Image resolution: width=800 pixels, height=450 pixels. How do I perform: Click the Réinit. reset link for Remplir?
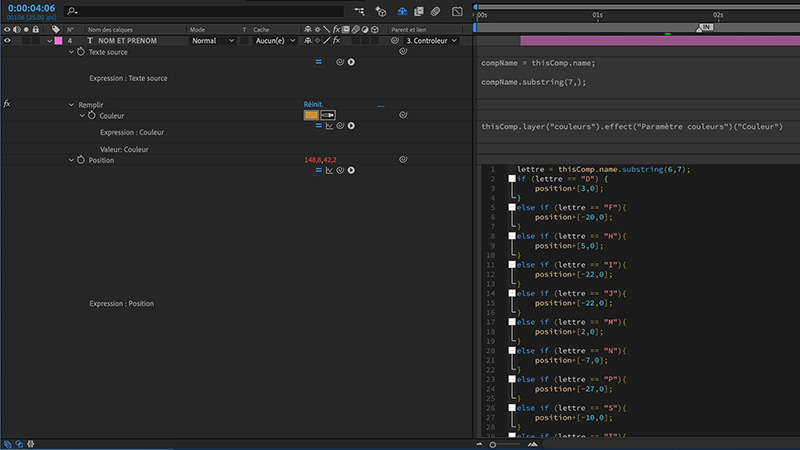click(x=313, y=104)
